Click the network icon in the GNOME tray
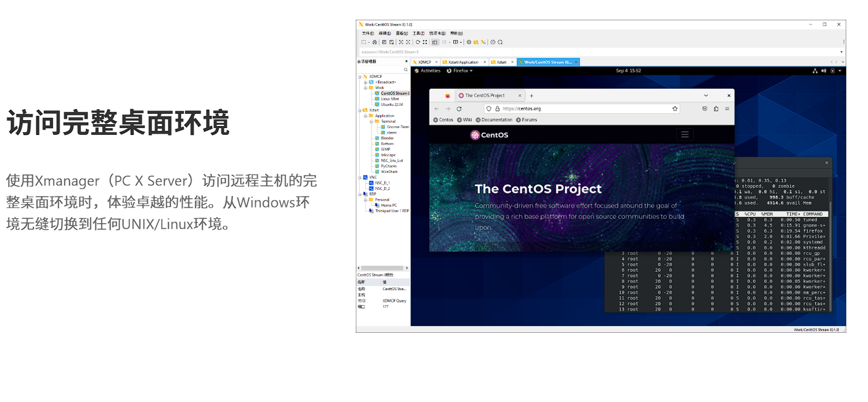 (x=816, y=71)
